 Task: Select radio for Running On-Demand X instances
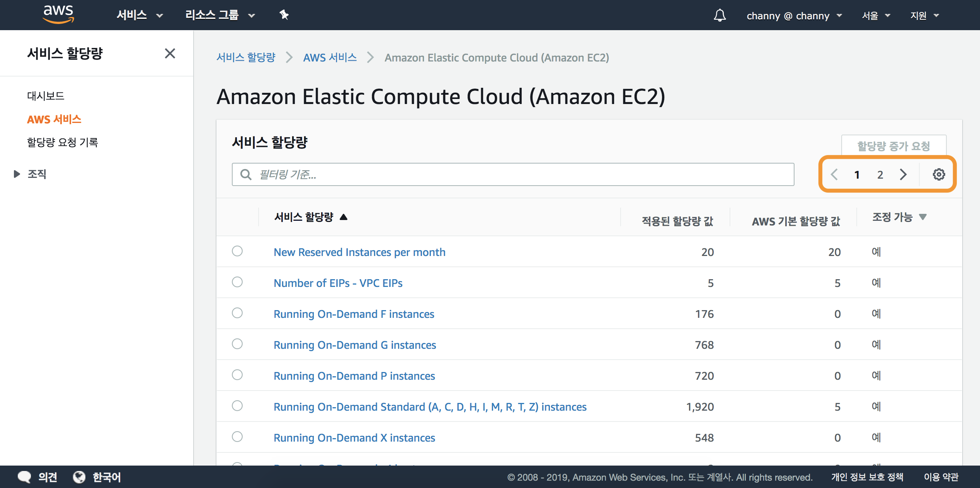[237, 437]
